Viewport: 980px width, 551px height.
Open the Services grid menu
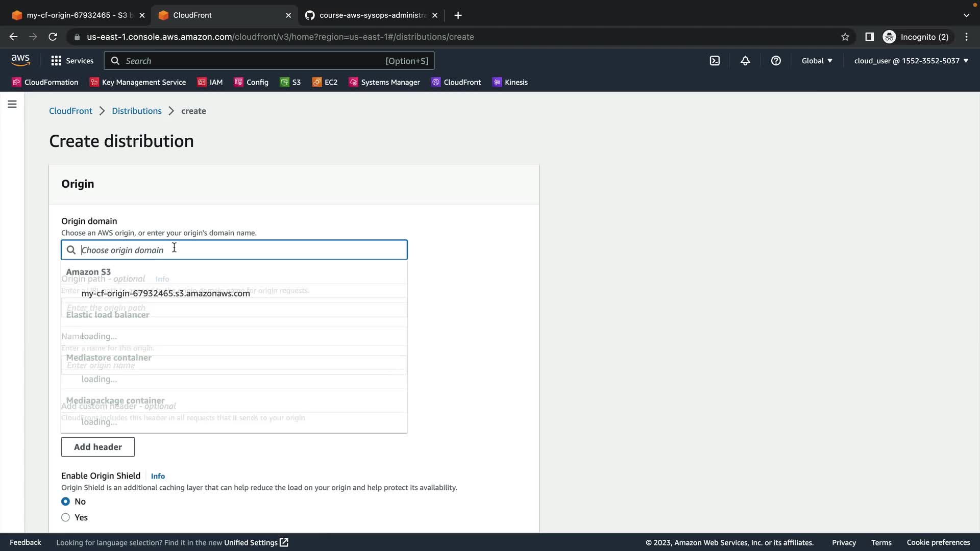72,61
